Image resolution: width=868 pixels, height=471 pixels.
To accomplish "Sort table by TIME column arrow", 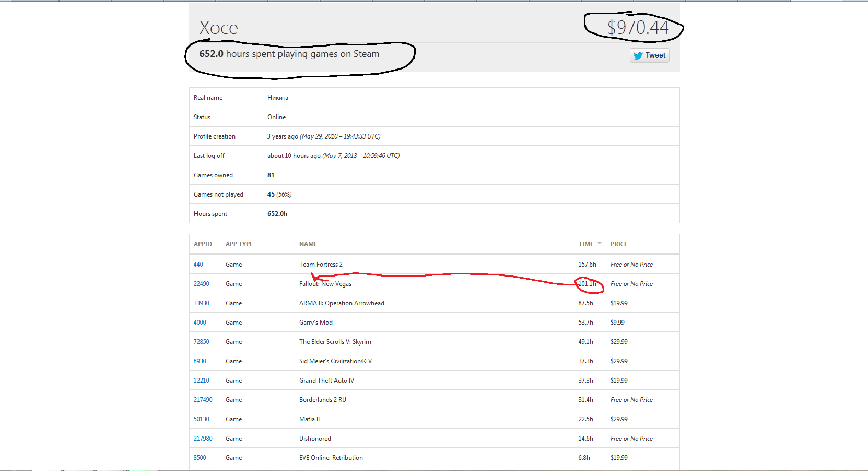I will click(600, 244).
